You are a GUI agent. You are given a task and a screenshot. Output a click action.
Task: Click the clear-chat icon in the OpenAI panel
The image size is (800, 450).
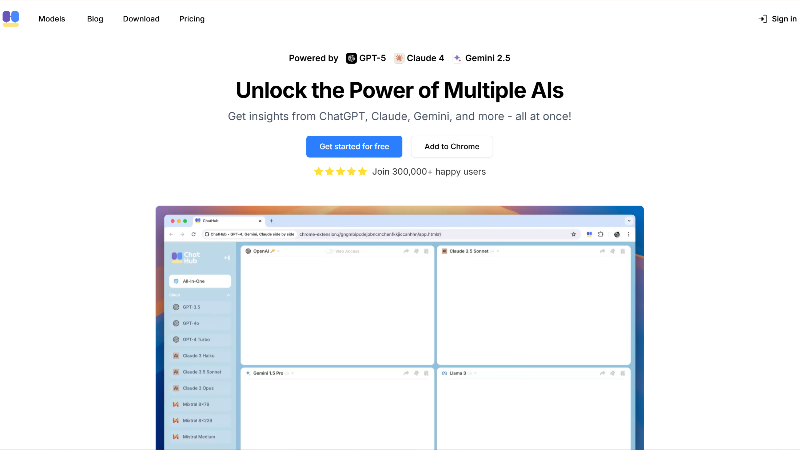point(416,251)
